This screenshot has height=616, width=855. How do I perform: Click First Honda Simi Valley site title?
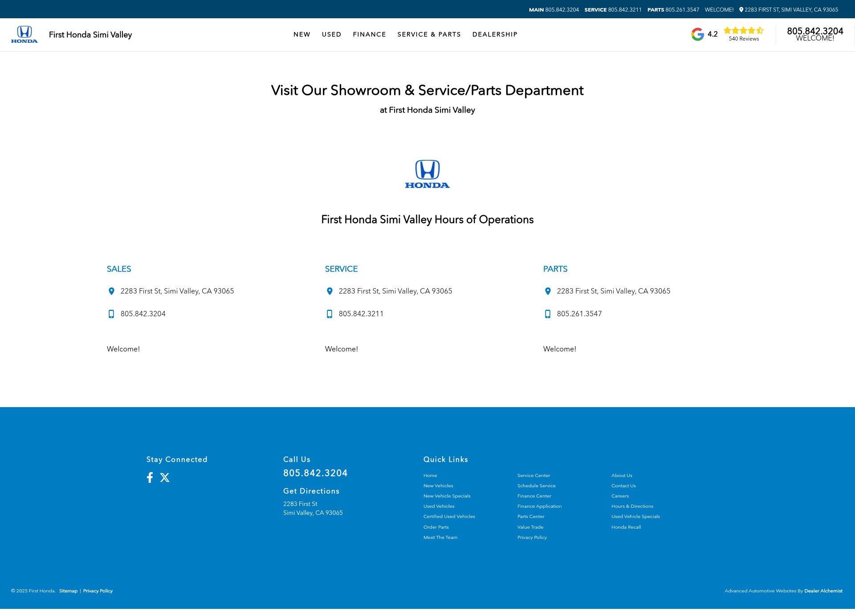click(90, 35)
